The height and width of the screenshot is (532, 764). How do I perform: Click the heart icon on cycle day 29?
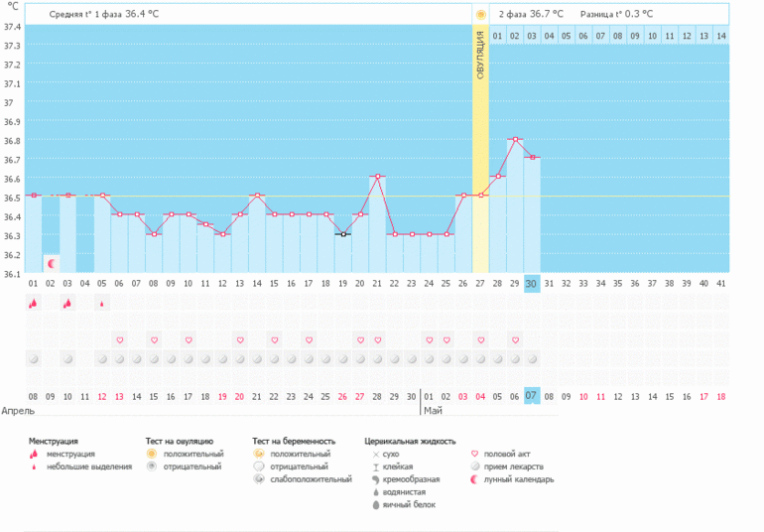[515, 340]
